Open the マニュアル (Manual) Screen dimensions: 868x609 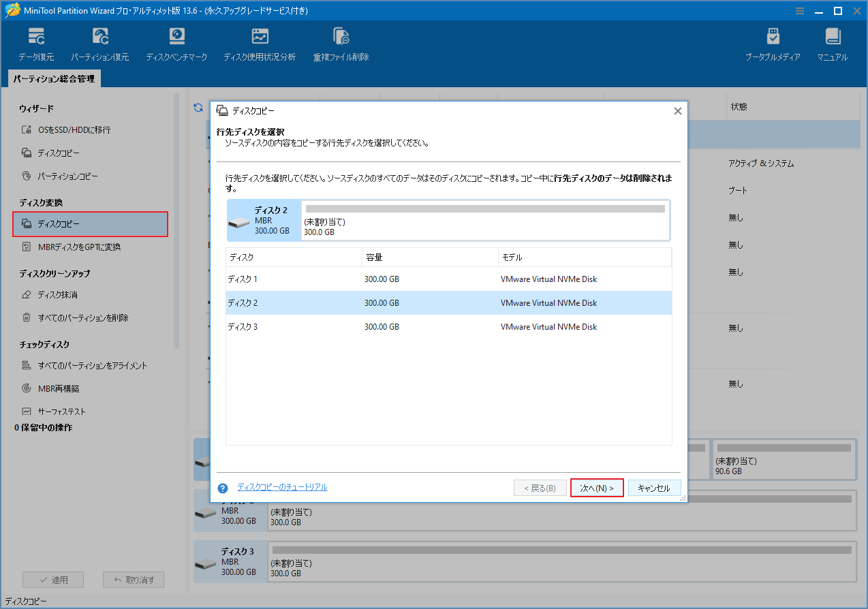tap(832, 42)
